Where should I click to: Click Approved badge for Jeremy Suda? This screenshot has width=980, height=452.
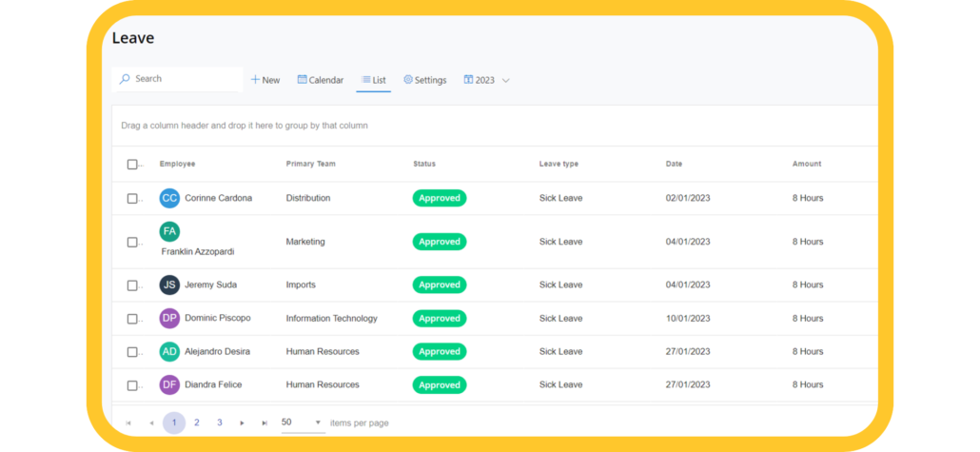(x=440, y=285)
